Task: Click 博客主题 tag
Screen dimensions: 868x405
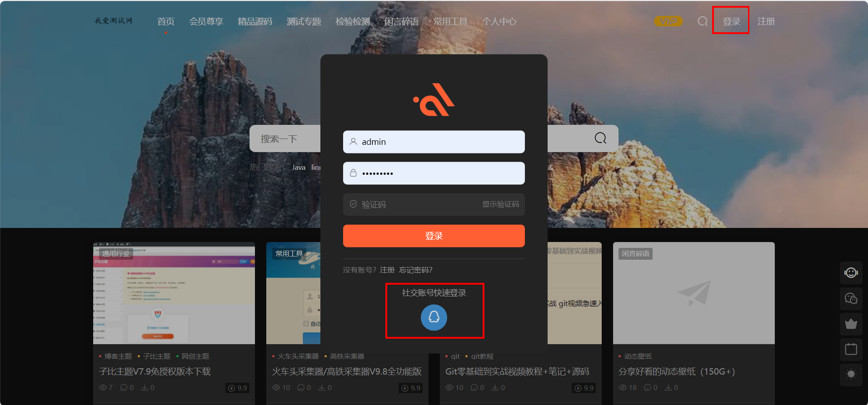Action: tap(118, 356)
